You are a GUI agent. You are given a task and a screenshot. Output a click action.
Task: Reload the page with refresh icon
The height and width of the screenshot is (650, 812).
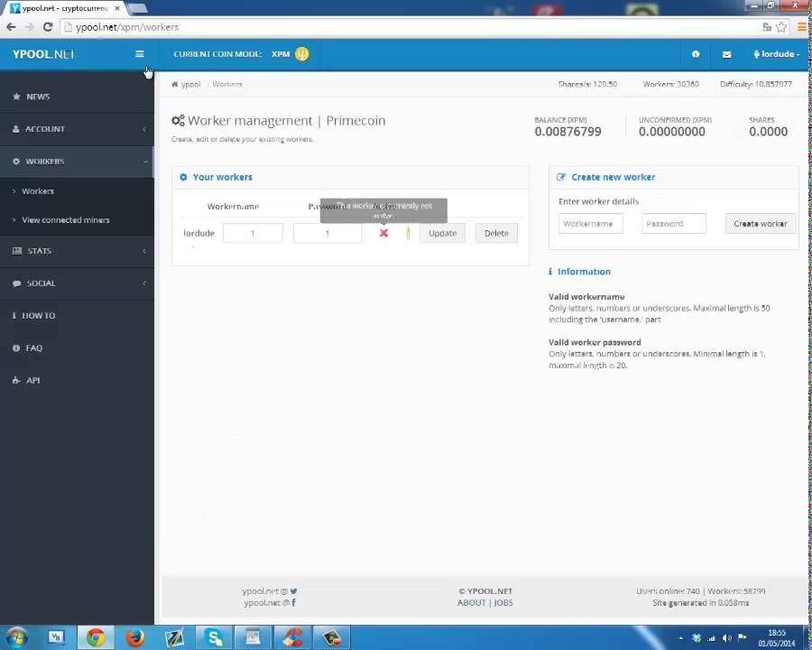click(x=48, y=27)
